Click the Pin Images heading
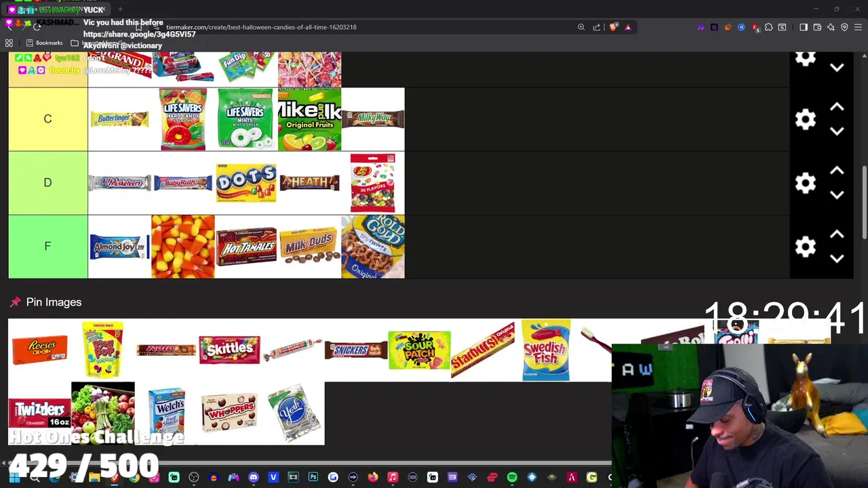 [54, 302]
